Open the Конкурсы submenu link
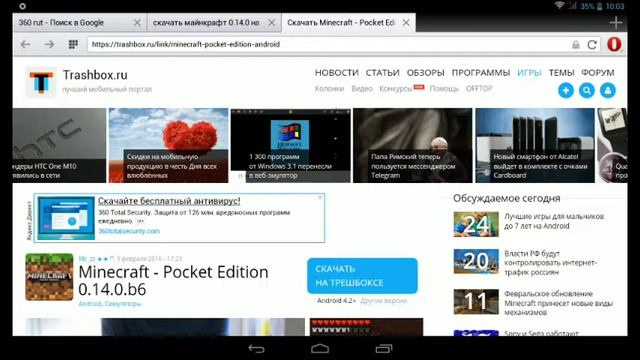Viewport: 640px width, 360px height. [x=396, y=89]
